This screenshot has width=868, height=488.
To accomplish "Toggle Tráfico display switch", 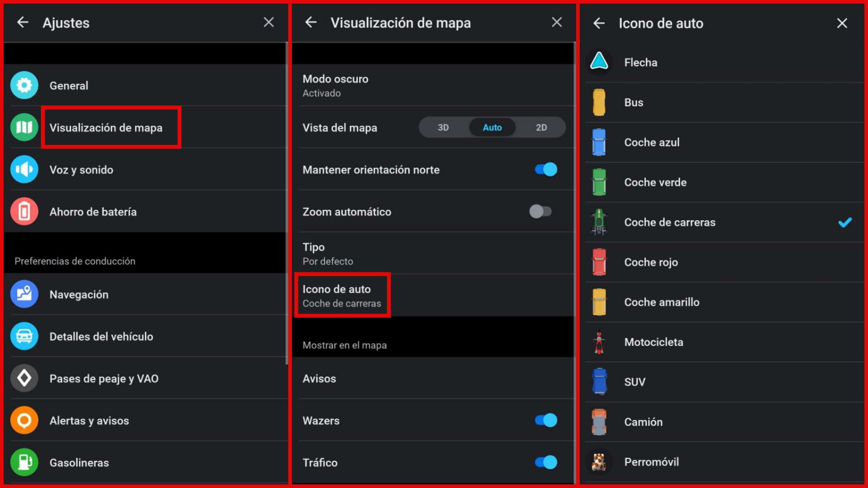I will click(x=546, y=462).
